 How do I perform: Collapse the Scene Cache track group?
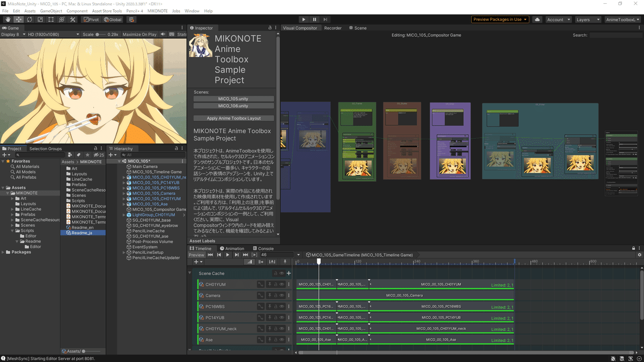189,273
